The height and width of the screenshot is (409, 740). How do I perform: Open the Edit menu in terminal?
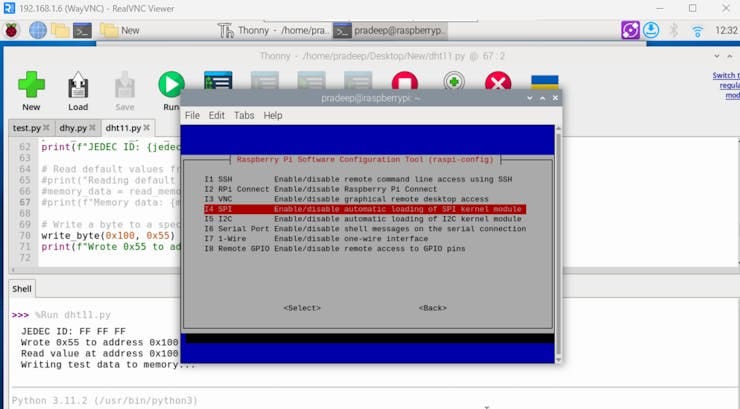217,116
